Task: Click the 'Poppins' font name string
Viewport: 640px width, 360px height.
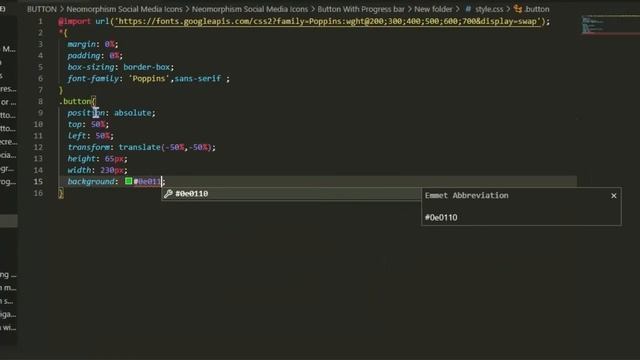Action: coord(149,78)
